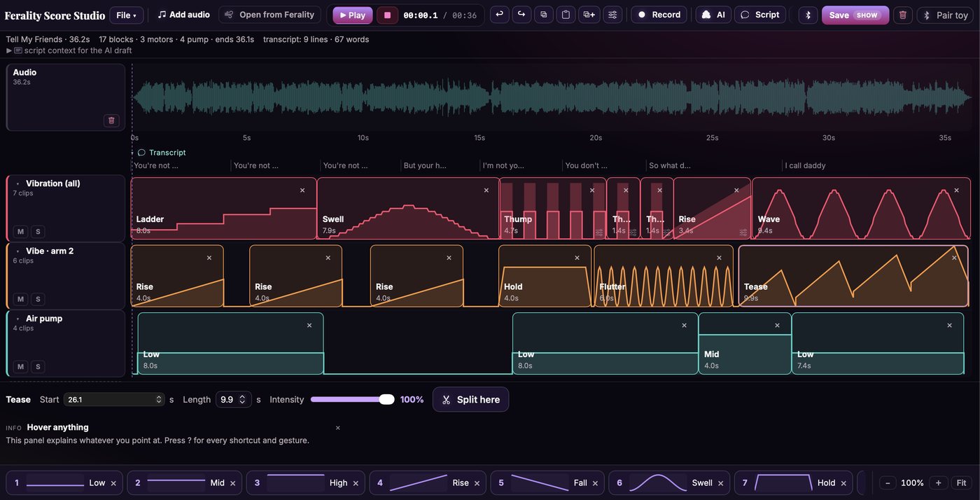Open the Script button

tap(760, 15)
